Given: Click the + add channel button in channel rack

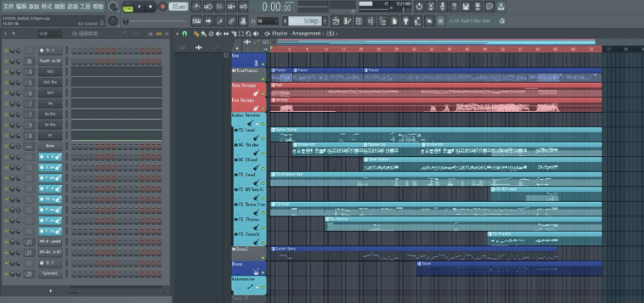Looking at the screenshot, I should pos(50,291).
